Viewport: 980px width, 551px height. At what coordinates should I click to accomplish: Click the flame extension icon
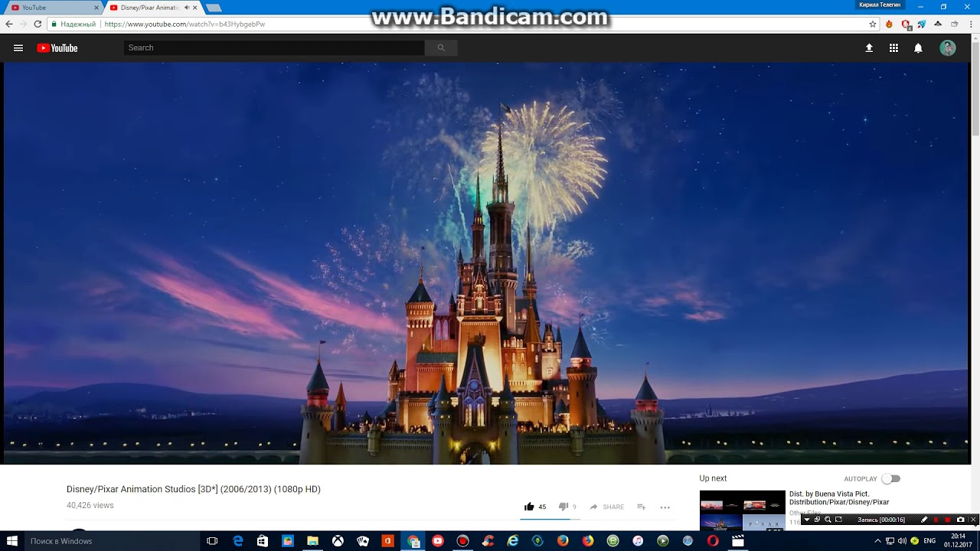(889, 24)
